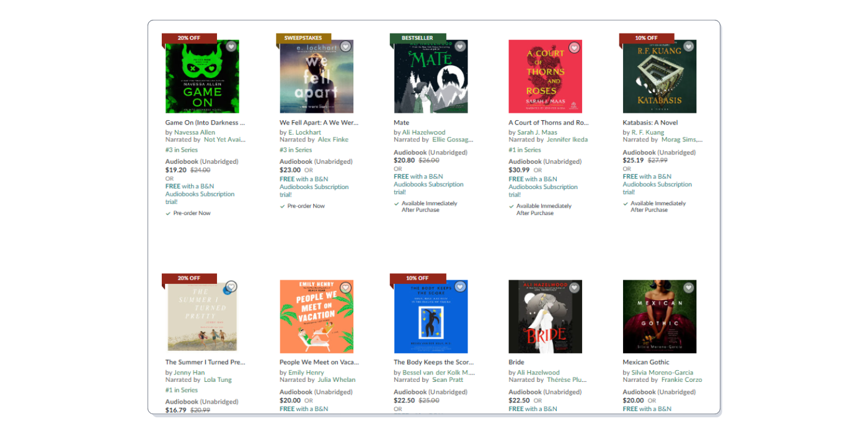868x434 pixels.
Task: Open the Katabasis book cover image
Action: 659,77
